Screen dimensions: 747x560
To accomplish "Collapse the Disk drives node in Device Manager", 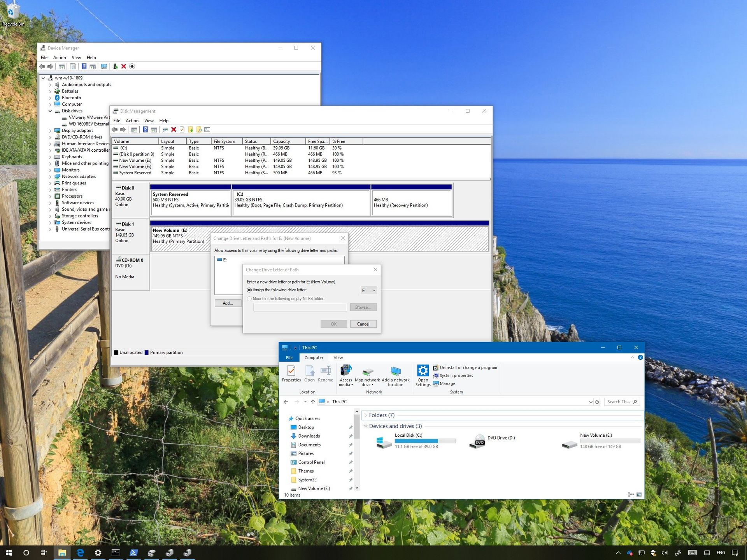I will [x=50, y=111].
